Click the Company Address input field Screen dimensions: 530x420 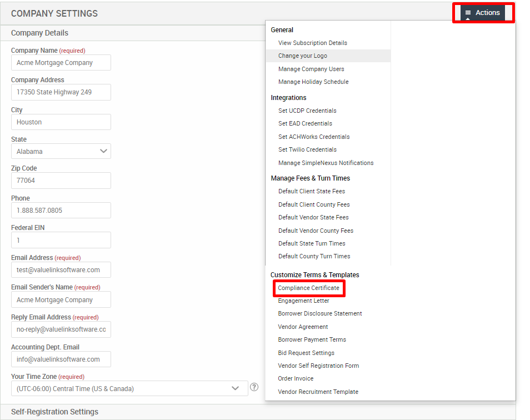[61, 92]
